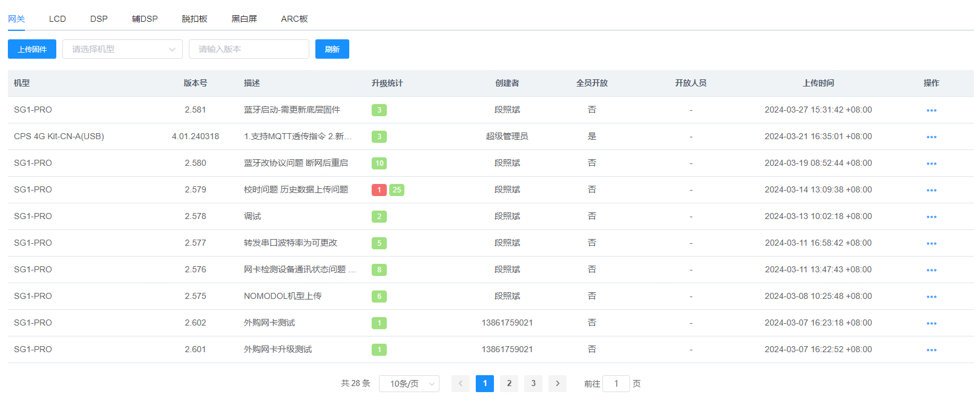Click the 全员开放 column header
Screen dimensions: 980x403
(592, 83)
